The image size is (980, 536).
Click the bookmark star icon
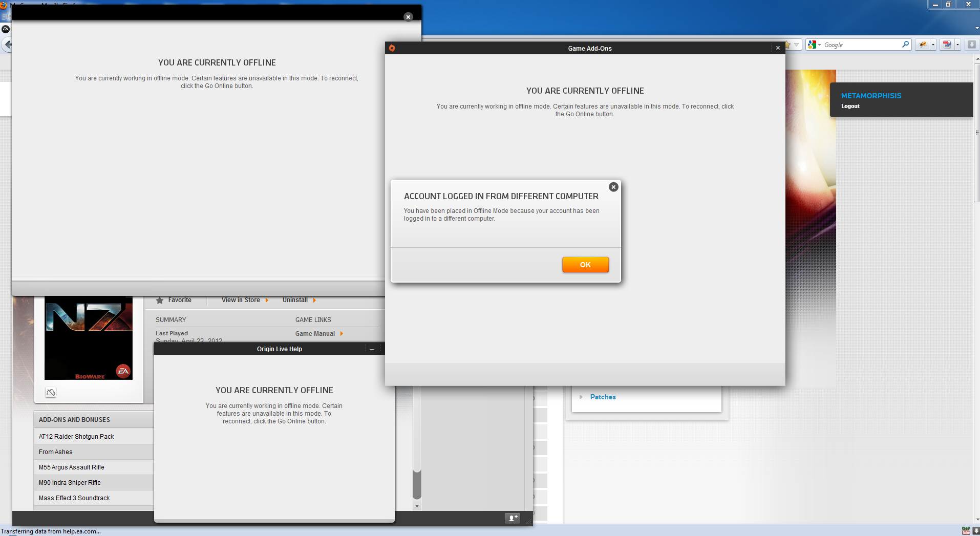(788, 45)
